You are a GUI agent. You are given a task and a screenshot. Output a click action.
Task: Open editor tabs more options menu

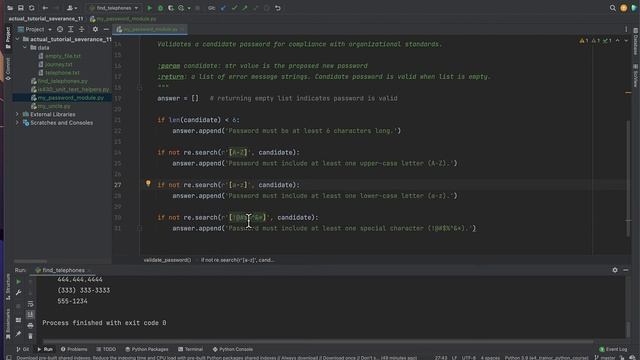tap(626, 29)
